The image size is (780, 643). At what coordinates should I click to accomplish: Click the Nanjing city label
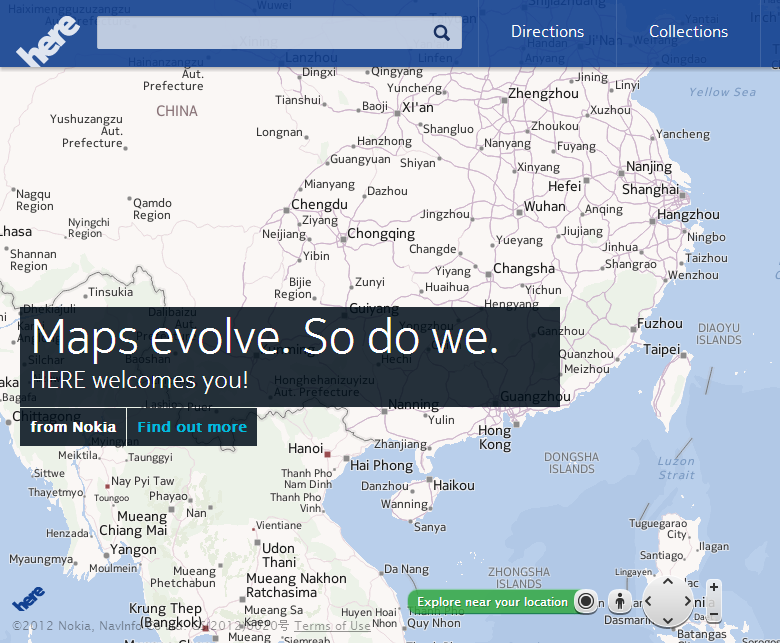(x=649, y=167)
